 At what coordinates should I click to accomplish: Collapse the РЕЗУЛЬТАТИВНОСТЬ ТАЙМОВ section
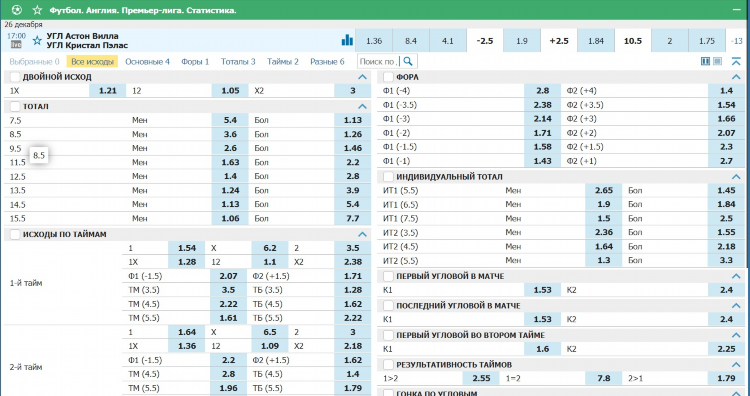point(736,364)
